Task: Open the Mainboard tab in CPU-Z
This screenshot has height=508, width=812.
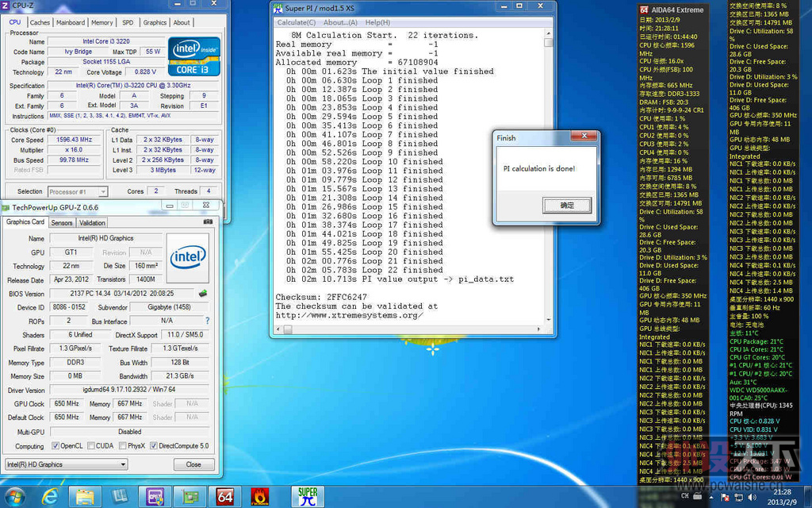Action: pos(71,22)
